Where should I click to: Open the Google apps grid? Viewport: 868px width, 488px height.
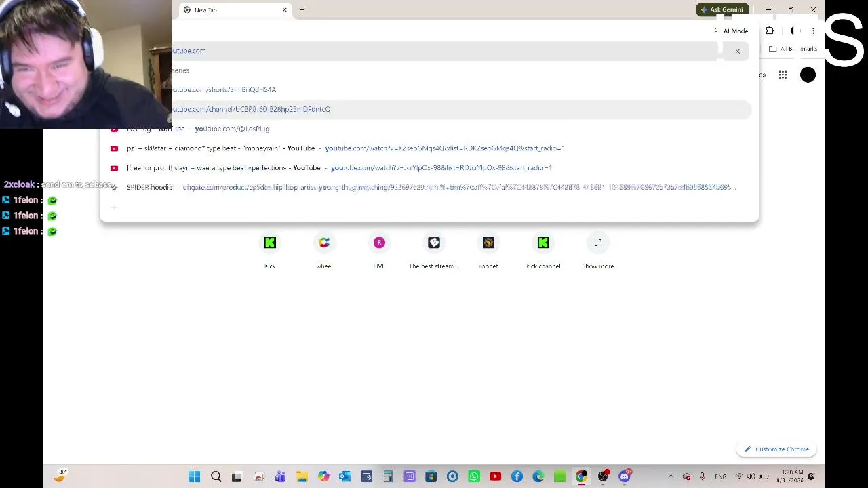[x=783, y=75]
